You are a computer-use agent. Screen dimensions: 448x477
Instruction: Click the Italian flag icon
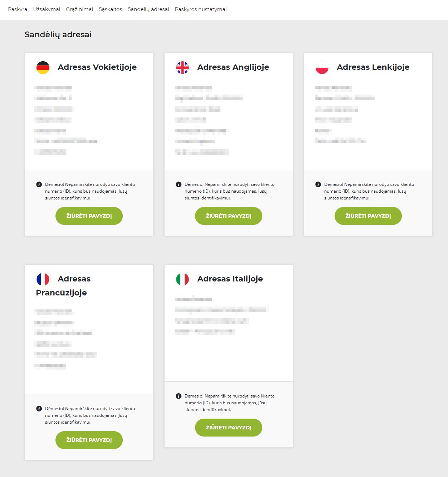182,279
